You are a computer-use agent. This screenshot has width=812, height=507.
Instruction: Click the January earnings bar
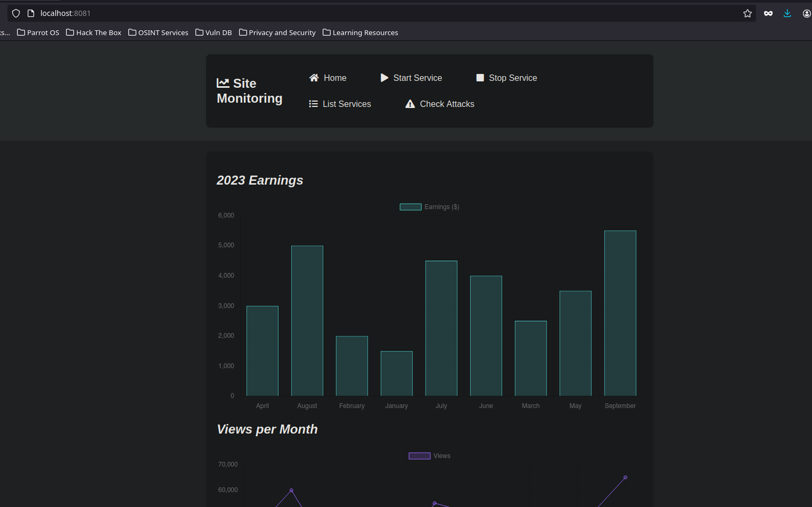(397, 373)
